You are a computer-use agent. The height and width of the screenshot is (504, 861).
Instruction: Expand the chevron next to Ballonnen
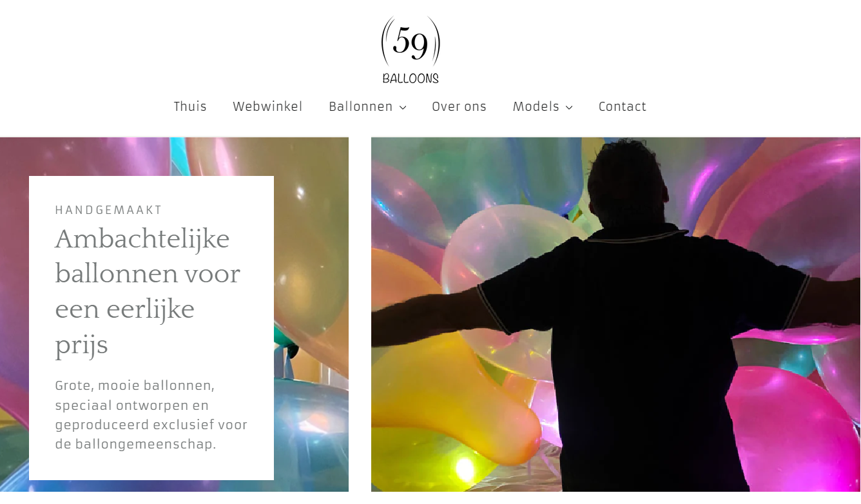pos(403,108)
